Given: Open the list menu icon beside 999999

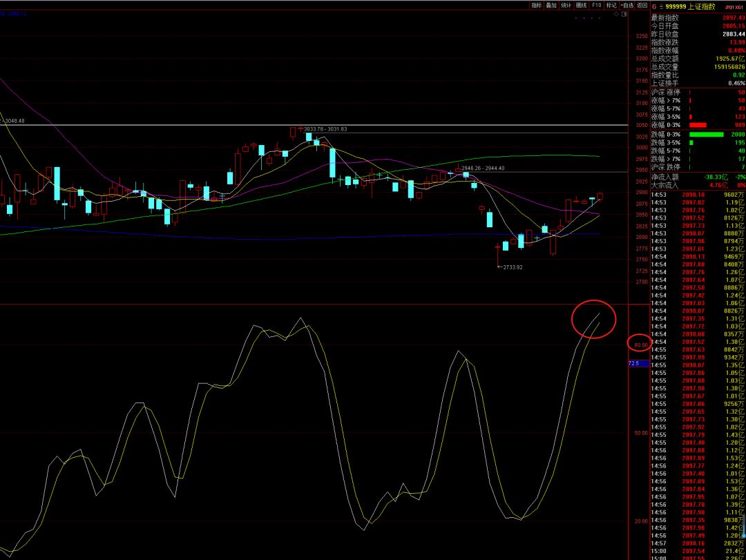Looking at the screenshot, I should click(x=661, y=7).
